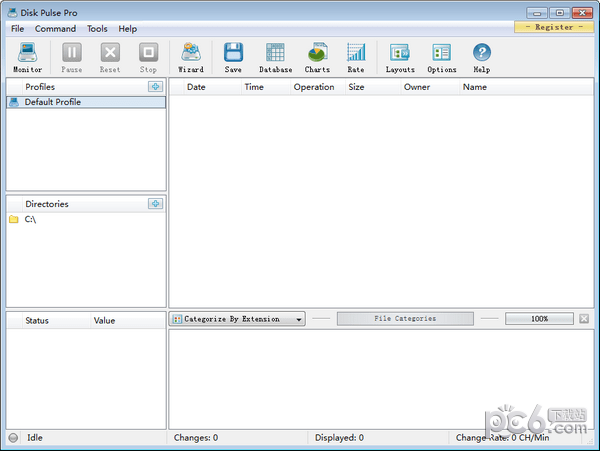The width and height of the screenshot is (600, 451).
Task: Click the 'Displayed: 0' status bar entry
Action: [x=339, y=438]
